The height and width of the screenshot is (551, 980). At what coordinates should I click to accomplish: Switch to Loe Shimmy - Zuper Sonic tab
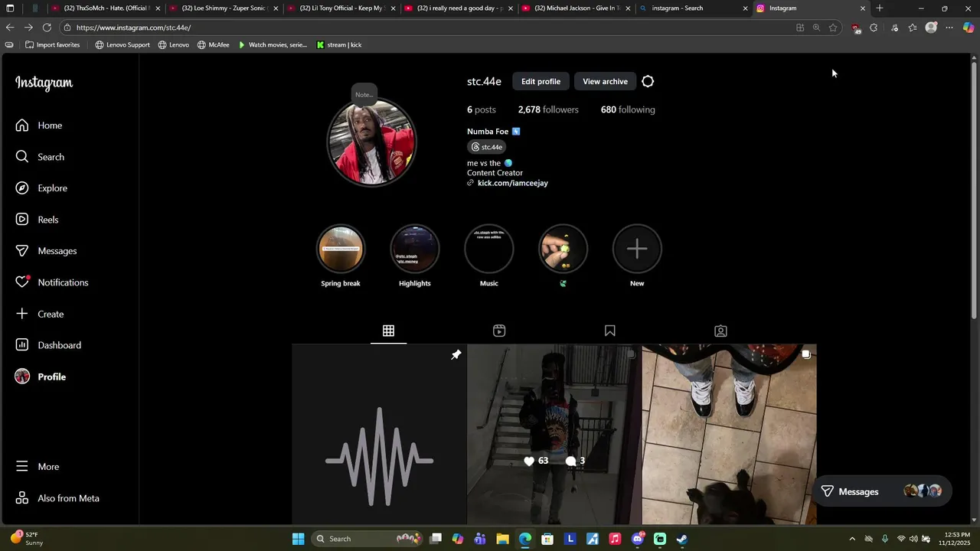pos(223,8)
